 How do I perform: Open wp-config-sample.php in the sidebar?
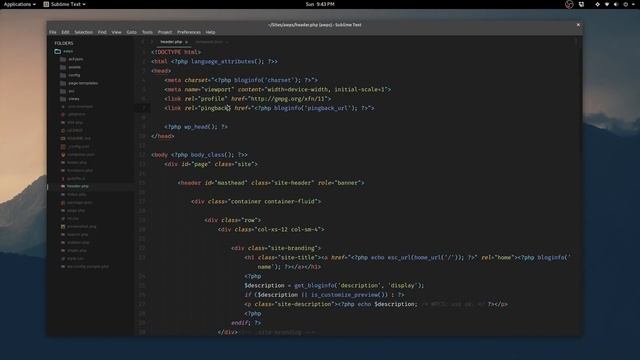88,267
